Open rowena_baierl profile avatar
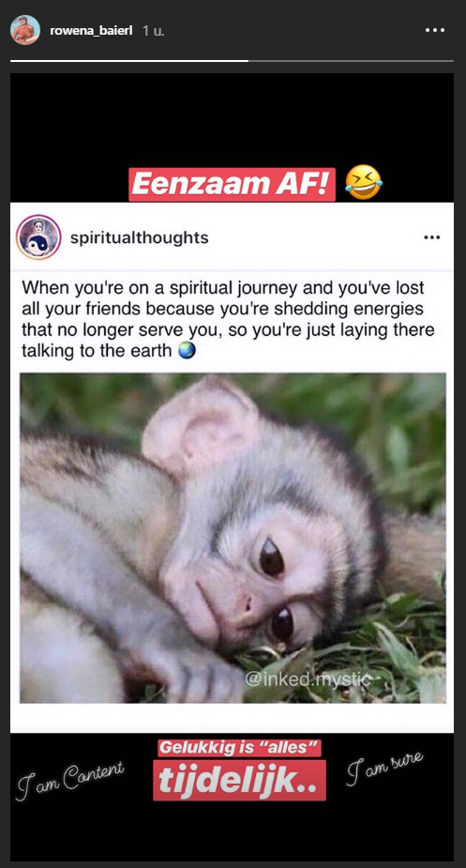Viewport: 466px width, 868px height. [x=25, y=30]
